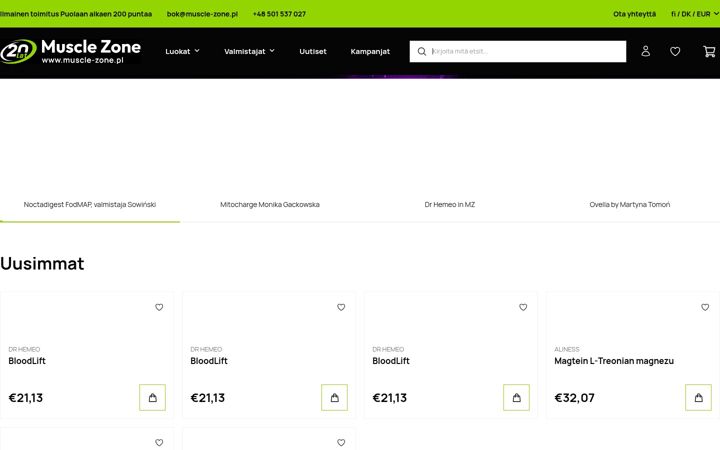
Task: Favorite the Magtein L-Treonian magnezu product
Action: [x=705, y=307]
